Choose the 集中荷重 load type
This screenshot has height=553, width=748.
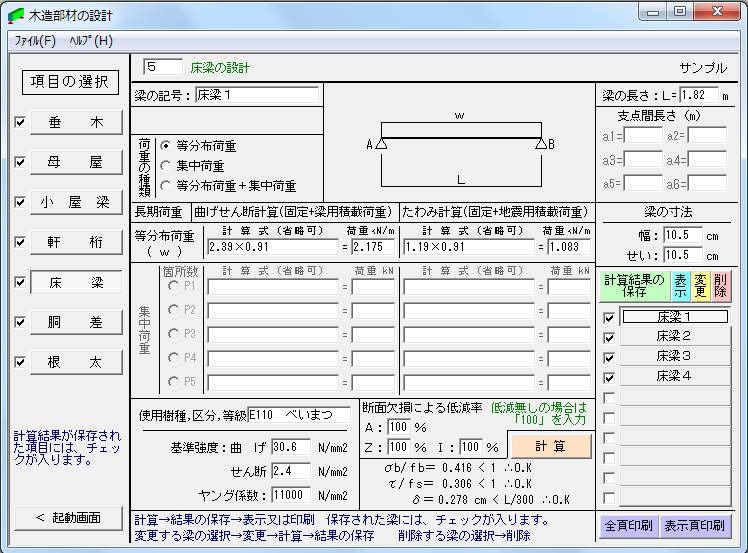click(166, 165)
